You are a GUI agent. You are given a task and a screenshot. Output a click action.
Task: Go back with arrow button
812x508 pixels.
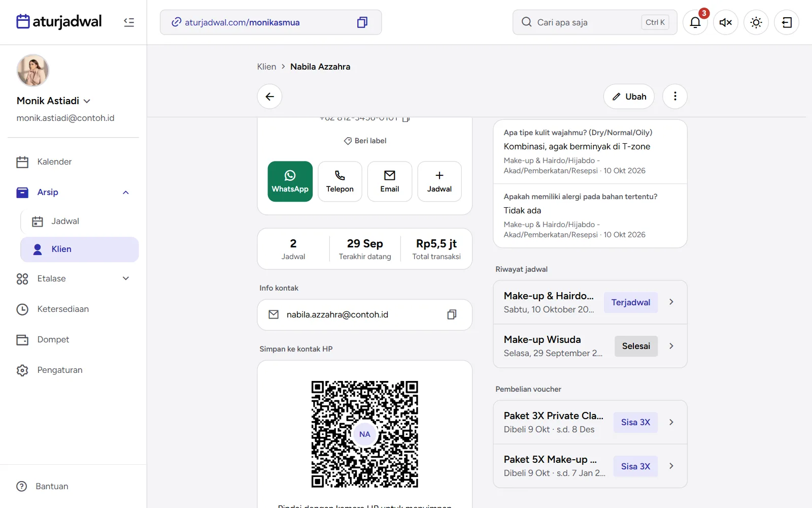(269, 97)
